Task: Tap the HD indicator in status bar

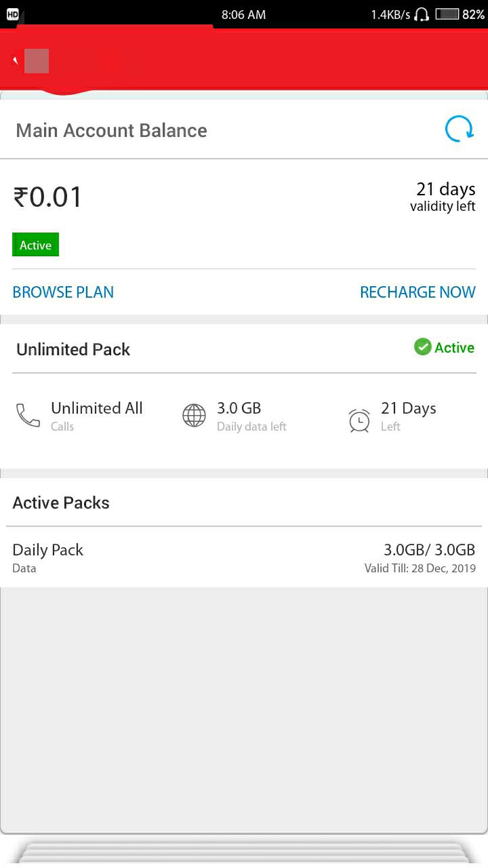Action: coord(12,14)
